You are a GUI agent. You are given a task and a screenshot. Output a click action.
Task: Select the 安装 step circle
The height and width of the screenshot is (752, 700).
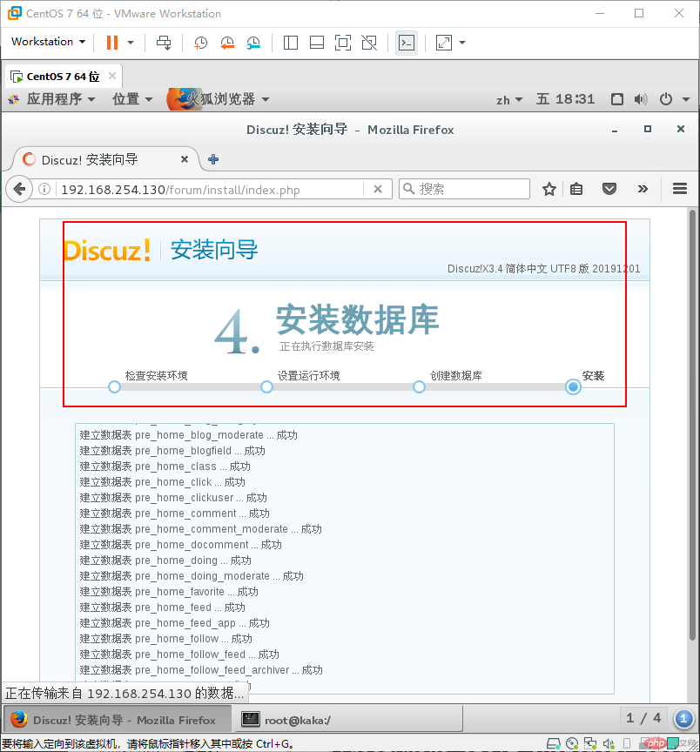pos(572,387)
